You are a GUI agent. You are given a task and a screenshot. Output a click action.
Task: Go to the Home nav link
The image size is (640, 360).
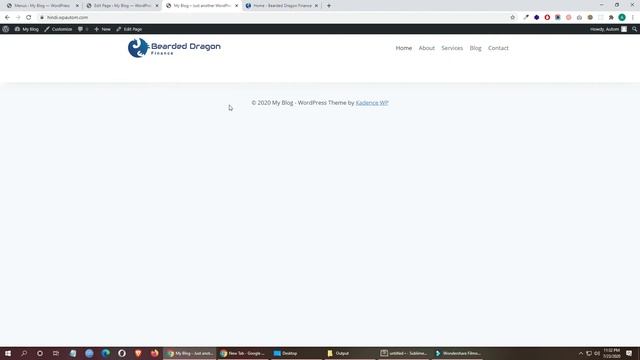(x=403, y=48)
